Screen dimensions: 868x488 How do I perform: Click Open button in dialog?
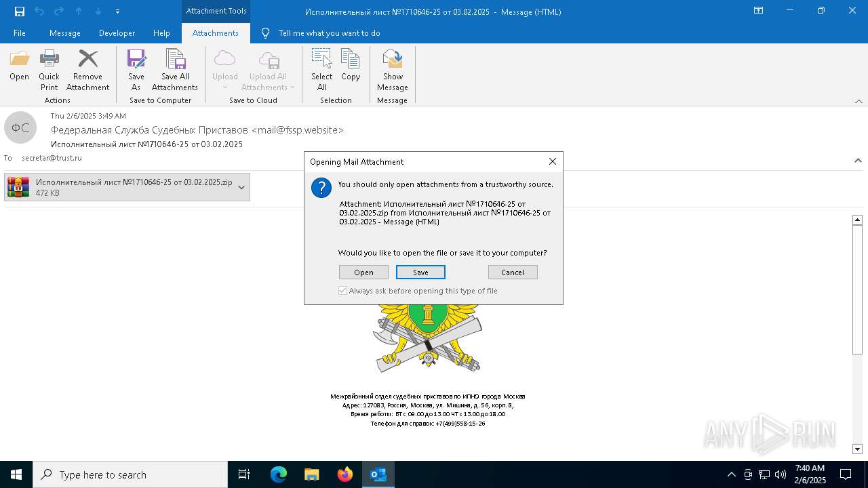[363, 272]
